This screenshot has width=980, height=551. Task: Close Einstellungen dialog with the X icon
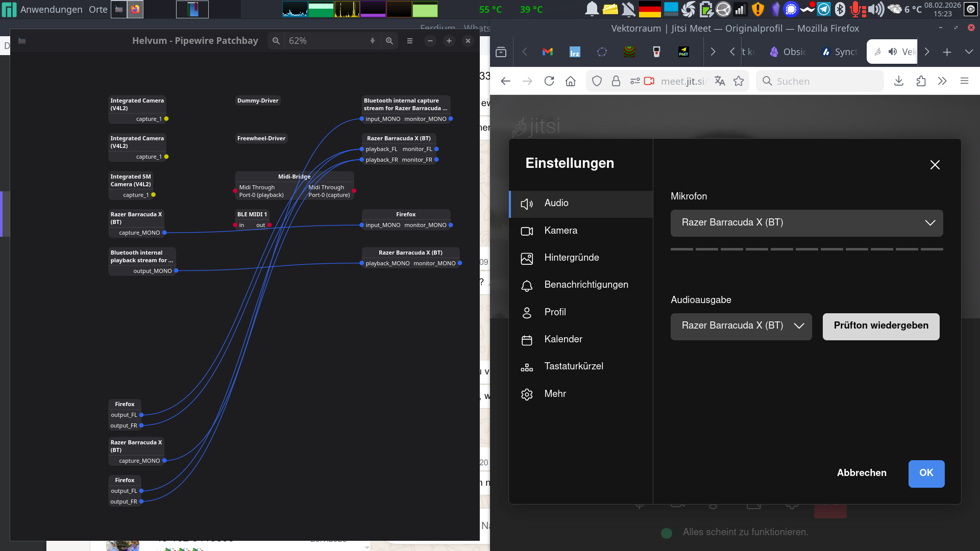(935, 165)
